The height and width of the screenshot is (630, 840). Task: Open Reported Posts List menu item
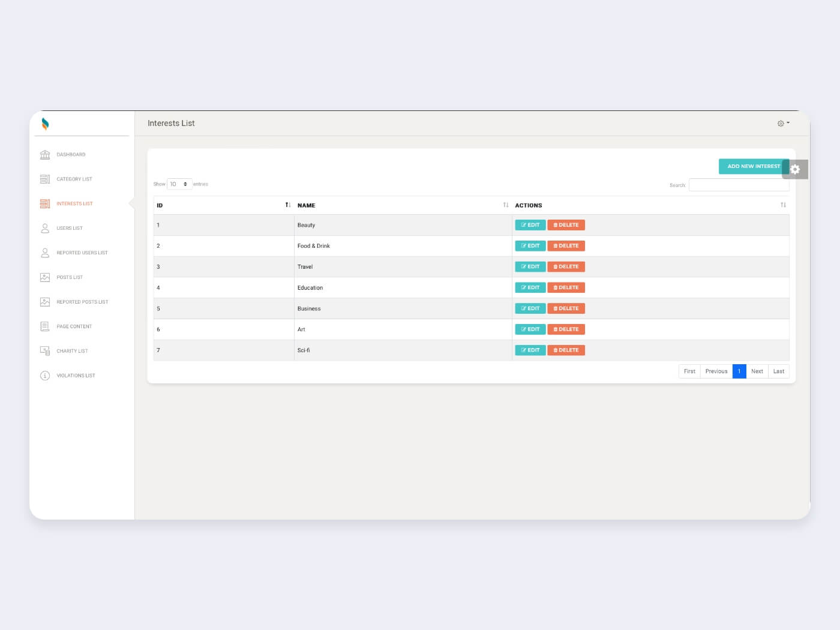pyautogui.click(x=82, y=302)
